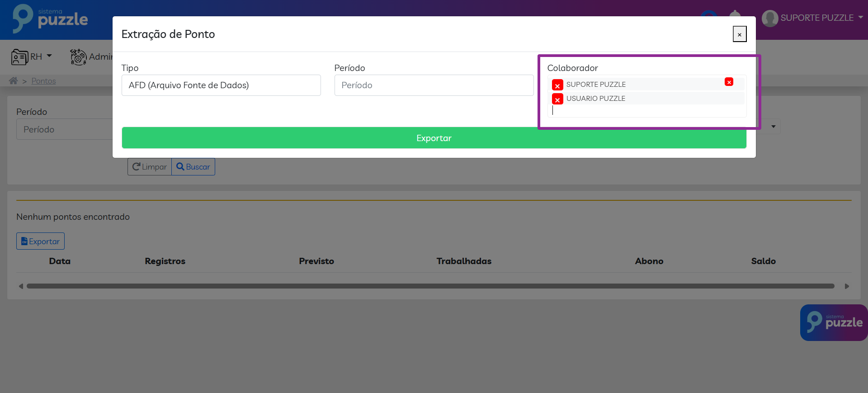
Task: Open the Tipo AFD dropdown
Action: pos(221,85)
